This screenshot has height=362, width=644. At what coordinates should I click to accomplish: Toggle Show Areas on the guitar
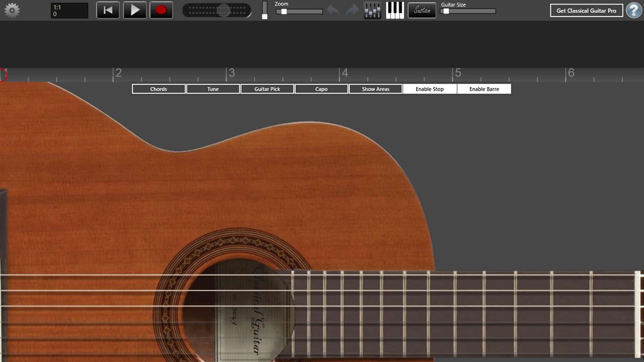(376, 89)
